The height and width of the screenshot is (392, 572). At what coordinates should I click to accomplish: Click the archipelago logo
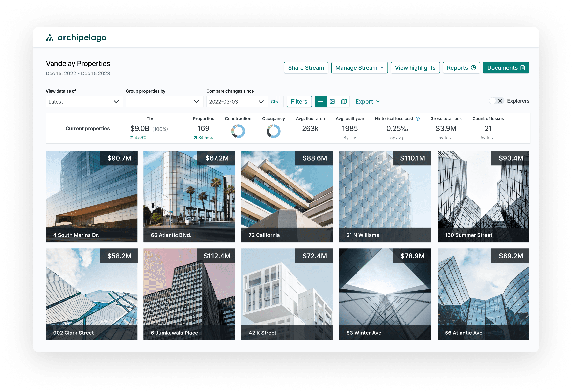tap(76, 37)
